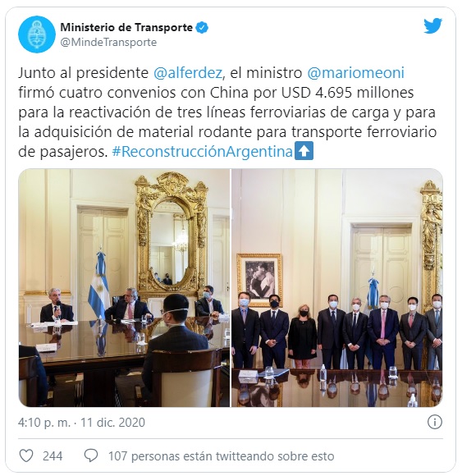Screen dimensions: 462x476
Task: View the left meeting table photo
Action: tap(124, 288)
